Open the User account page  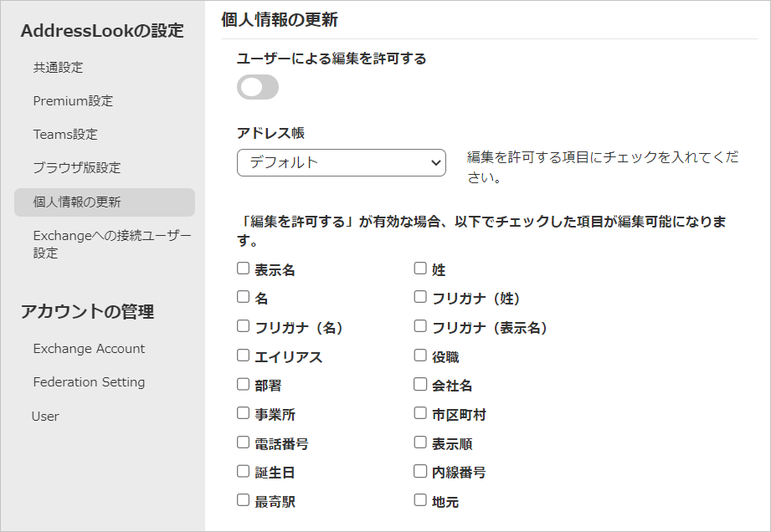(45, 416)
